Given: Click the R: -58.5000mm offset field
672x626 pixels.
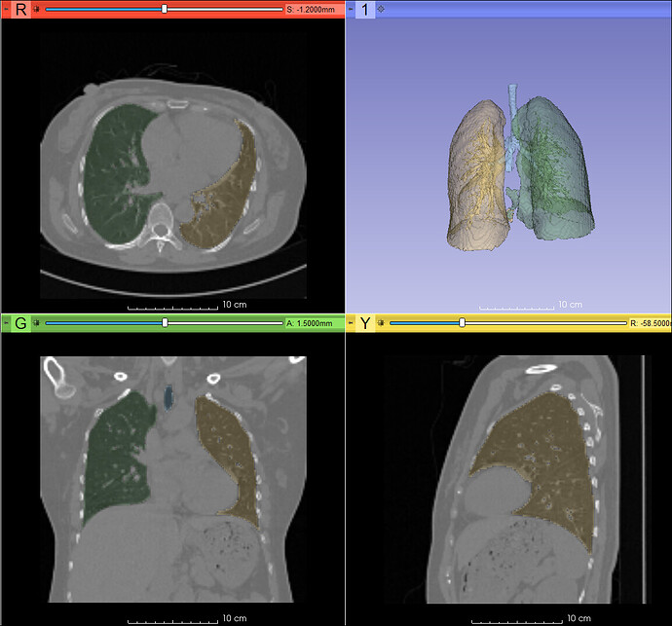Looking at the screenshot, I should pos(652,322).
